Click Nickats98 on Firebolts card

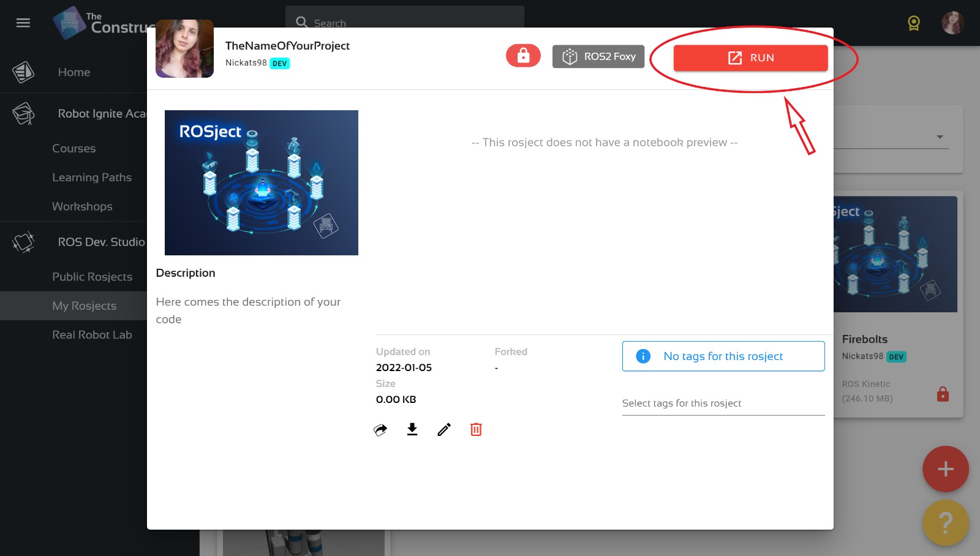coord(862,356)
